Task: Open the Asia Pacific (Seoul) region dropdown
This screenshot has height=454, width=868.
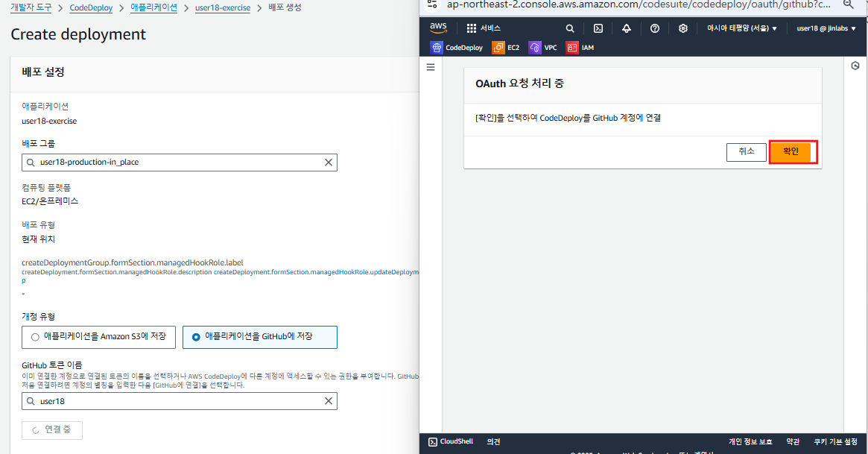Action: click(742, 28)
